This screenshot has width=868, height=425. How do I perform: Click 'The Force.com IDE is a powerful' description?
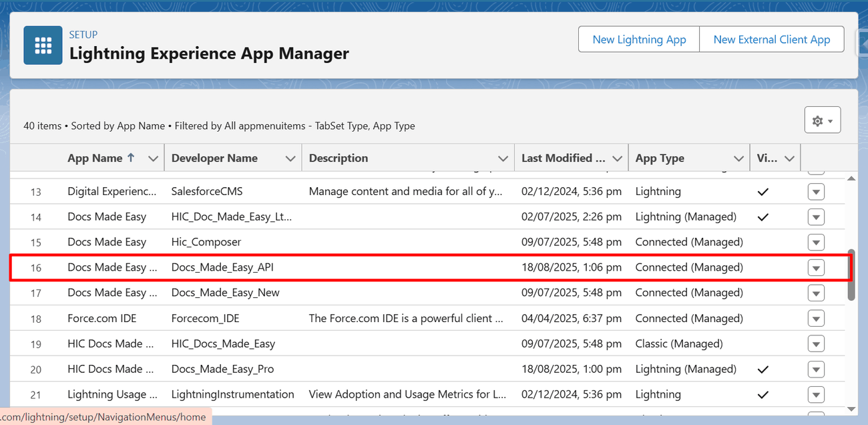coord(406,318)
